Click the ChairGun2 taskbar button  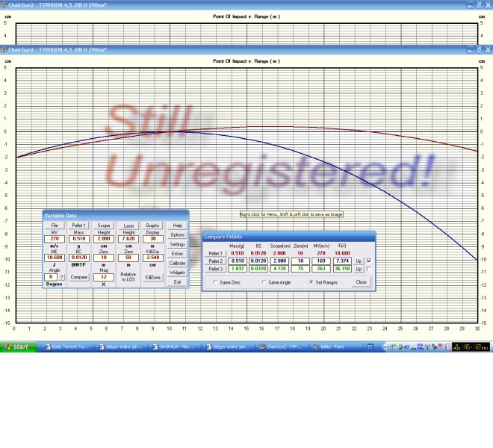282,346
